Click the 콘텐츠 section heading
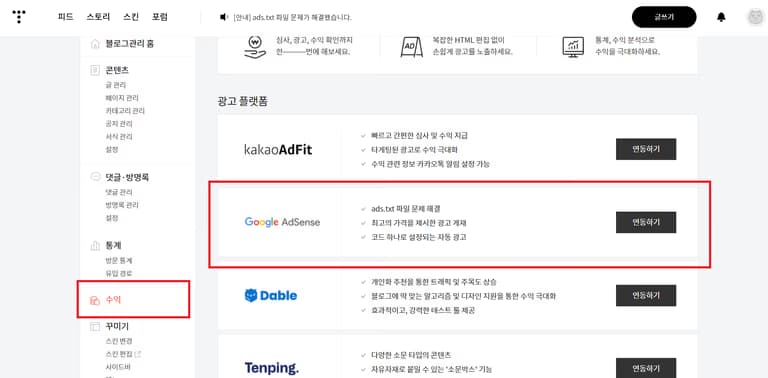The height and width of the screenshot is (378, 768). (117, 71)
